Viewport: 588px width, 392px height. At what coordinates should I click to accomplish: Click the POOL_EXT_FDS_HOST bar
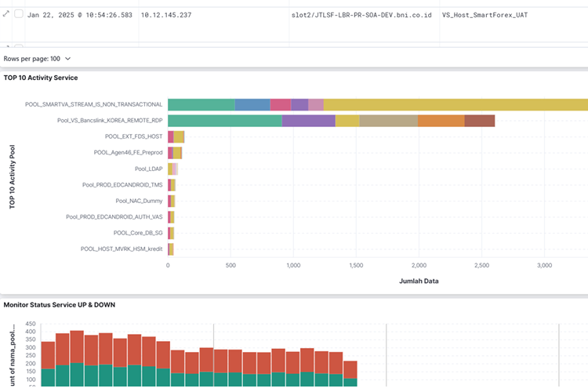tap(176, 136)
